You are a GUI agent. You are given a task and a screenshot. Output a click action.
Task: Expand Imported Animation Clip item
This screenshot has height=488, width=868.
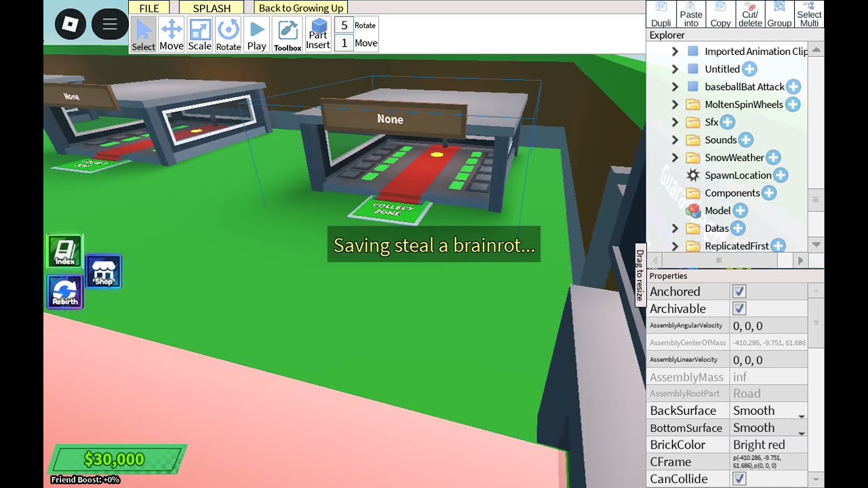[x=675, y=52]
